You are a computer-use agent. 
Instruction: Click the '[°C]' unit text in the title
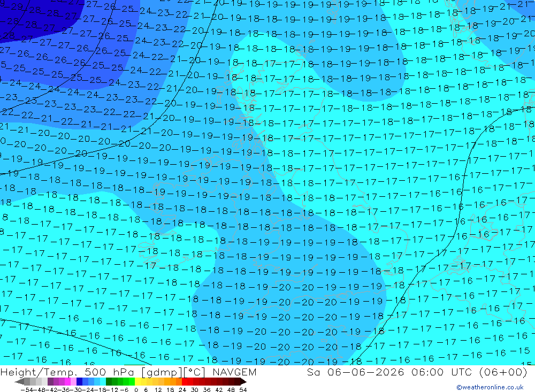(195, 372)
